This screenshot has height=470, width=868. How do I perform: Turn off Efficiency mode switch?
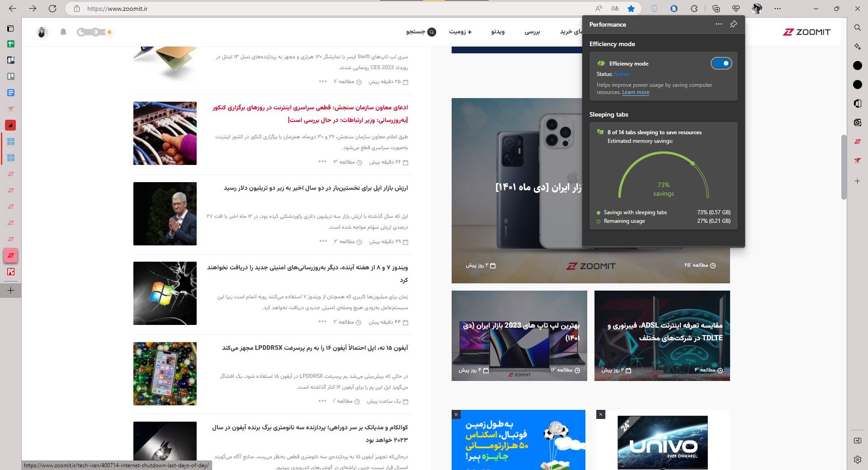[x=721, y=63]
